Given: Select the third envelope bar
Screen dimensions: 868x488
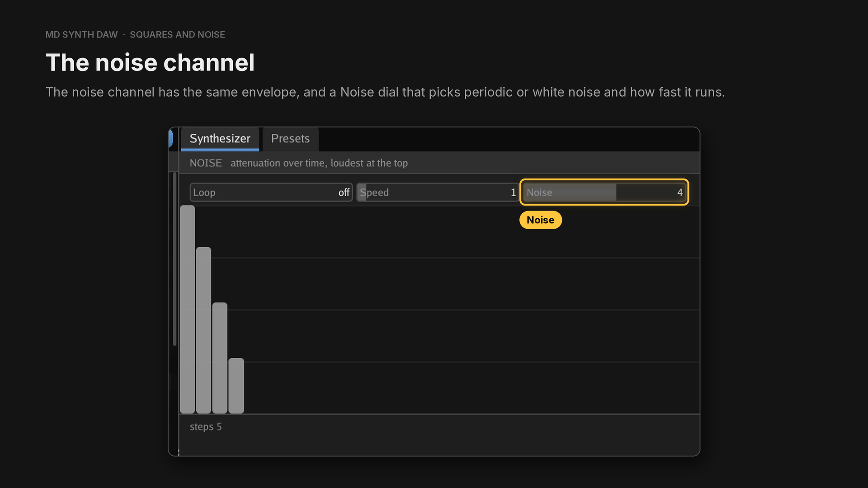Looking at the screenshot, I should [x=220, y=358].
